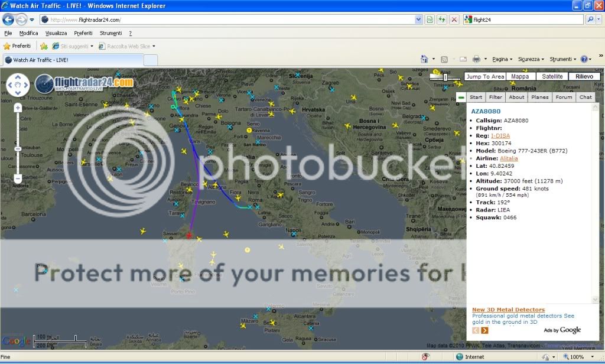Click the map zoom slider handle
Screen dimensions: 605x364
[x=18, y=149]
